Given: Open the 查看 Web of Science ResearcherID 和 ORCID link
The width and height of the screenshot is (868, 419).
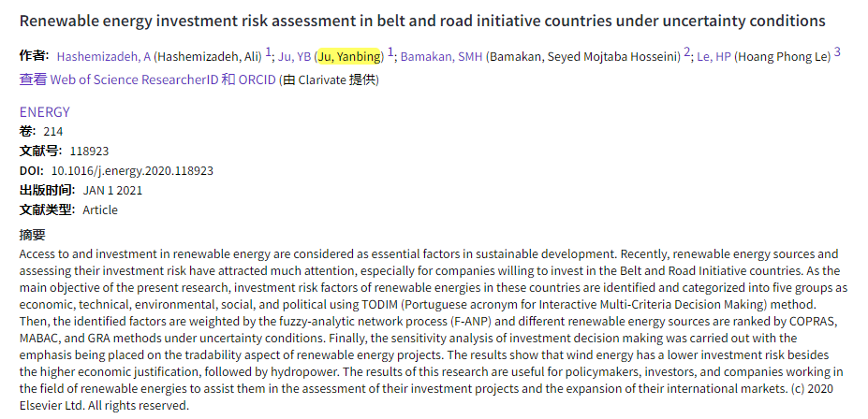Looking at the screenshot, I should tap(147, 79).
